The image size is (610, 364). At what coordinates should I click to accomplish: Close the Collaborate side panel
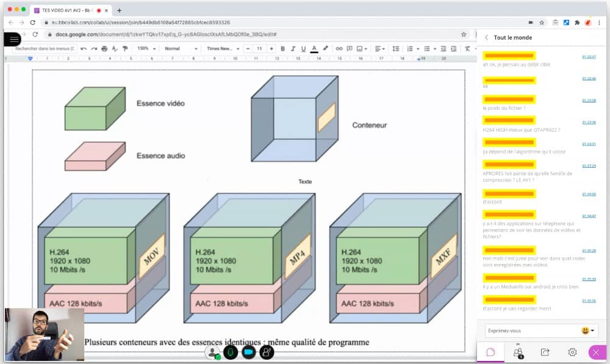596,352
